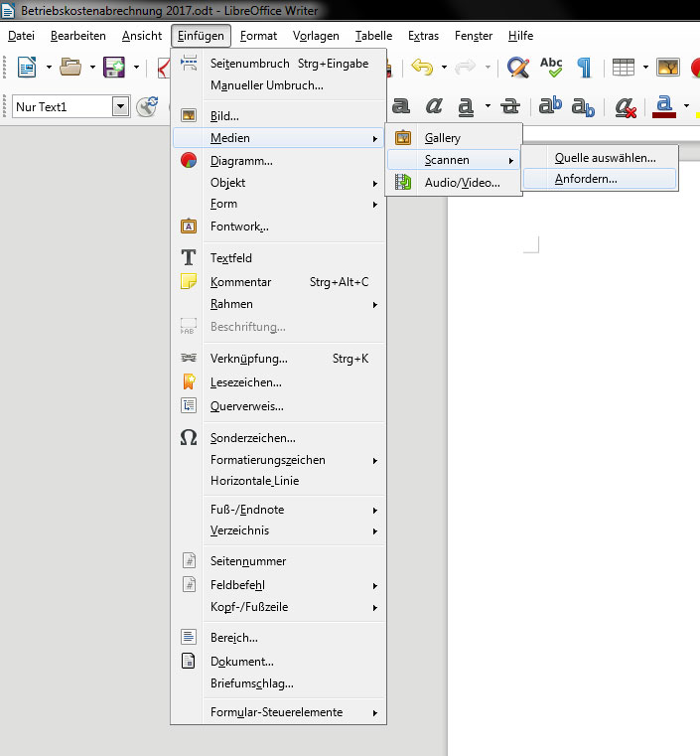The width and height of the screenshot is (700, 756).
Task: Click the Subscript icon
Action: [583, 106]
